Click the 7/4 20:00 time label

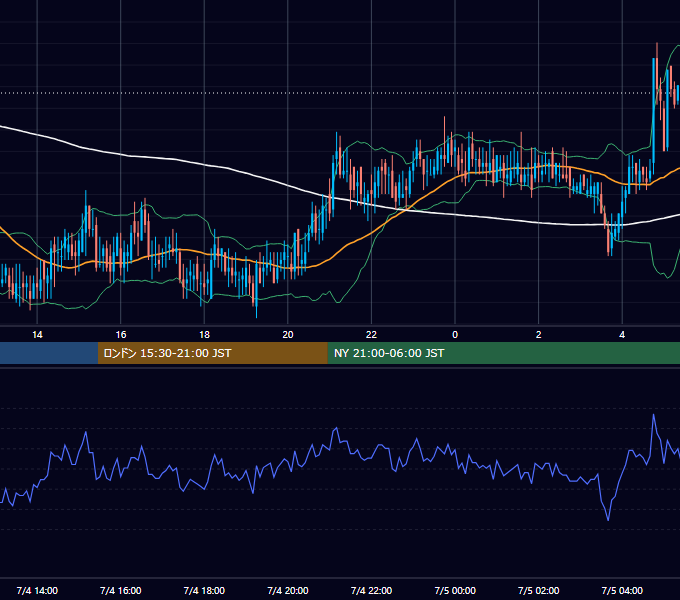[x=288, y=590]
